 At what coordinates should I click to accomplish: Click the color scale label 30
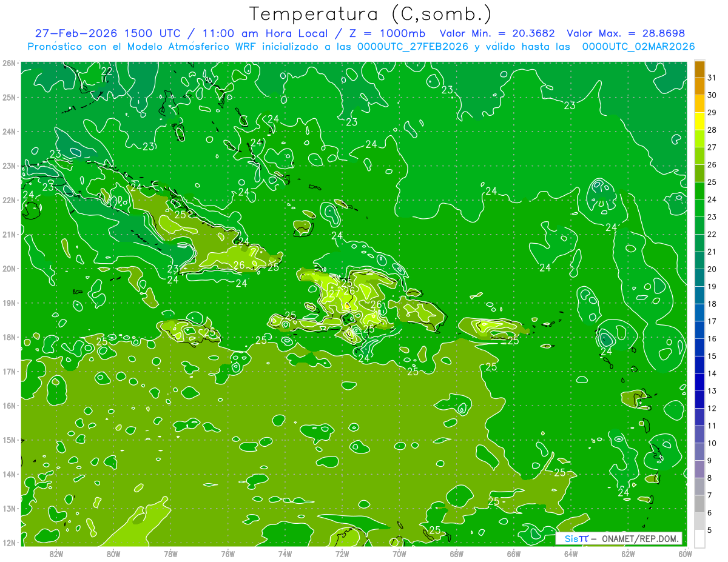712,95
